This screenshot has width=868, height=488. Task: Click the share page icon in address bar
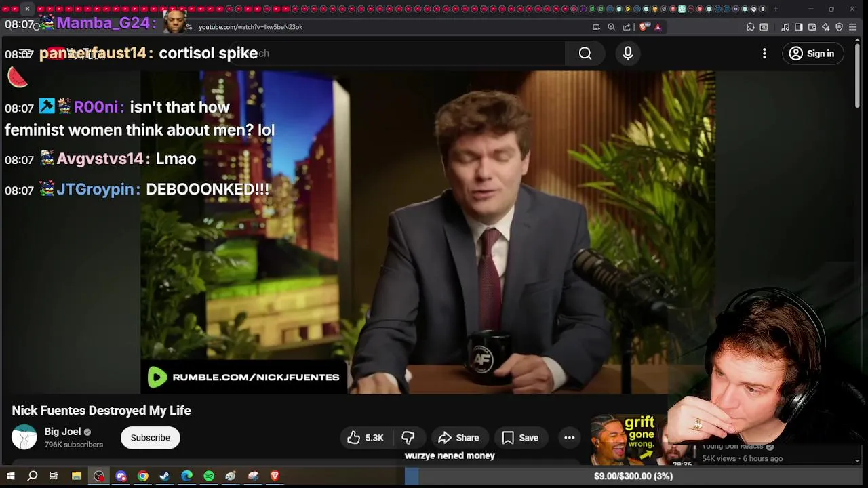point(627,27)
